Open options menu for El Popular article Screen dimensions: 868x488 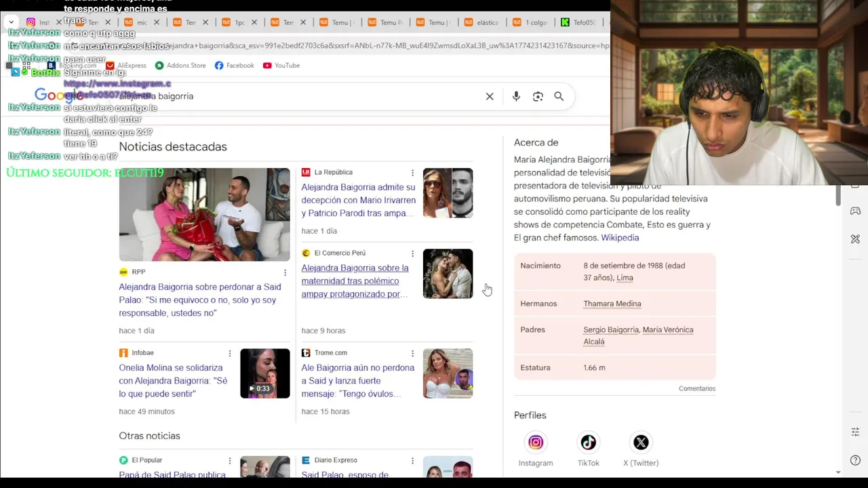(230, 461)
